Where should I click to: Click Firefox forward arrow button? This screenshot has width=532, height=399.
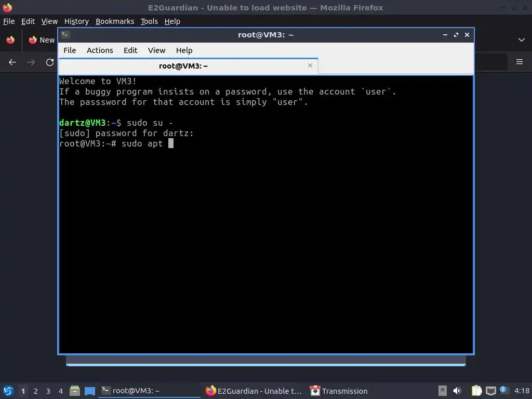[x=31, y=62]
